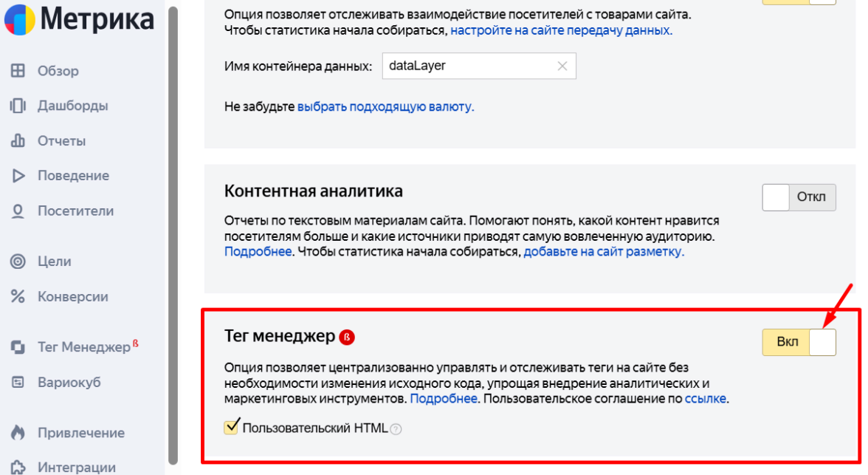Click the Поведение play triangle icon
Screen dimensions: 868x475
(18, 176)
